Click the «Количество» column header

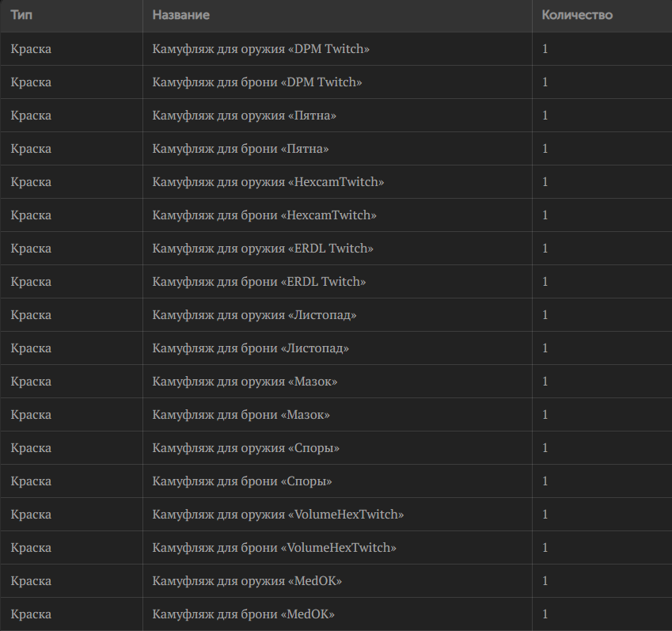pyautogui.click(x=577, y=15)
